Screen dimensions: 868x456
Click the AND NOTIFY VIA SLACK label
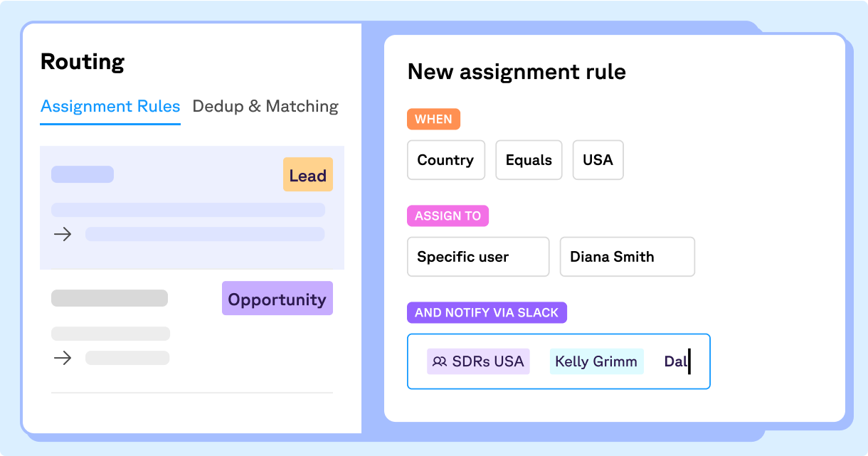click(487, 312)
